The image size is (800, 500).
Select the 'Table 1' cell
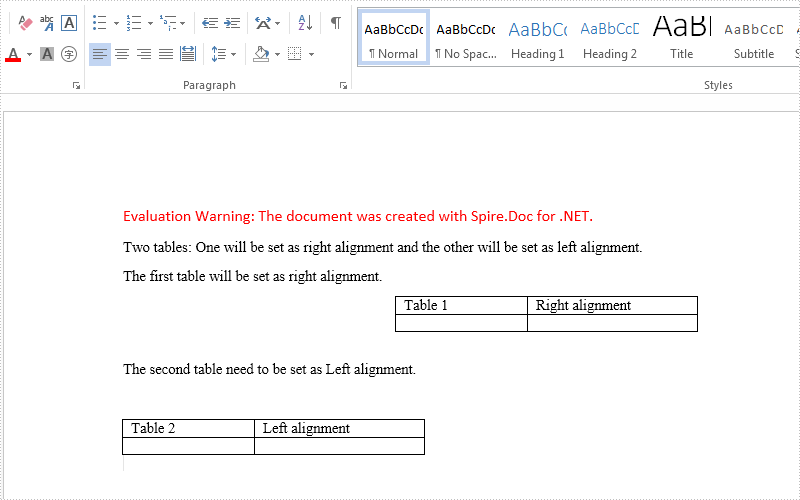point(461,306)
